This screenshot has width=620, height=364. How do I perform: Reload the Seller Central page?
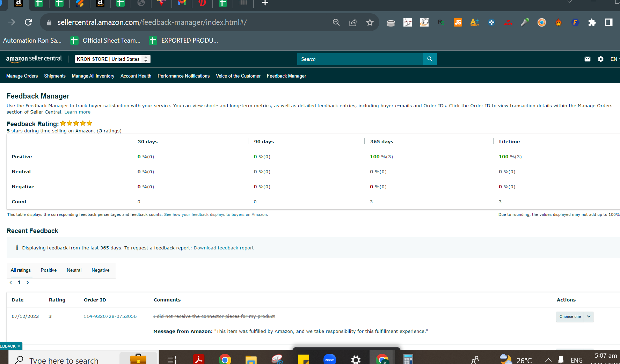click(x=29, y=22)
